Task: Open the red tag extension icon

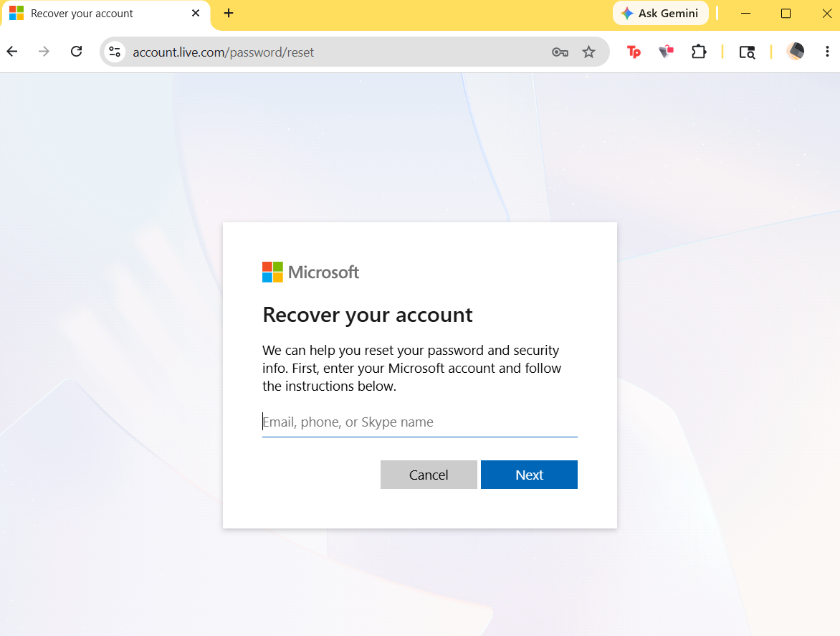Action: (666, 52)
